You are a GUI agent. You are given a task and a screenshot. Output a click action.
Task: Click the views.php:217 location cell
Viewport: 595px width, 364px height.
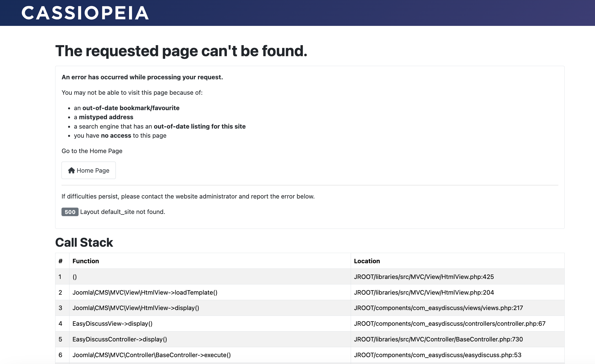click(438, 308)
